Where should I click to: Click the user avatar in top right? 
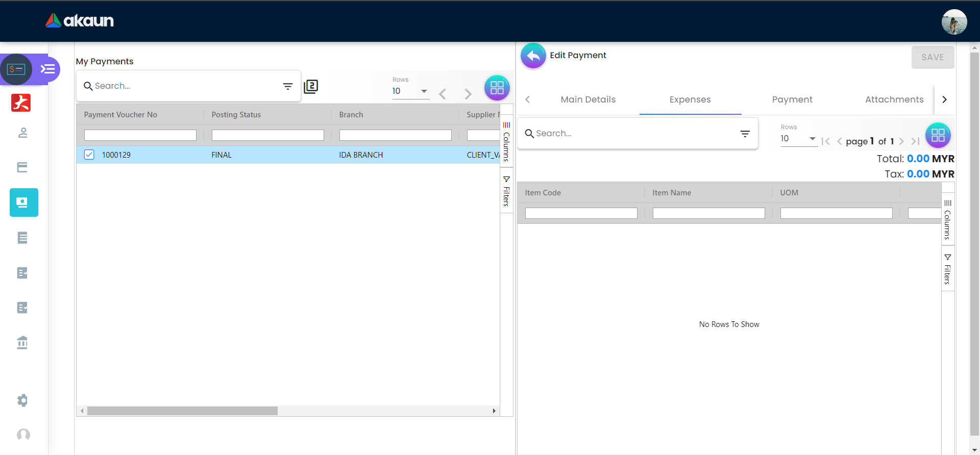click(x=954, y=22)
